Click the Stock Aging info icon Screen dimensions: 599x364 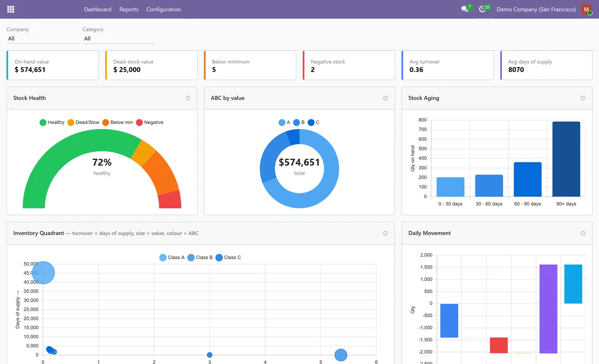pyautogui.click(x=583, y=98)
